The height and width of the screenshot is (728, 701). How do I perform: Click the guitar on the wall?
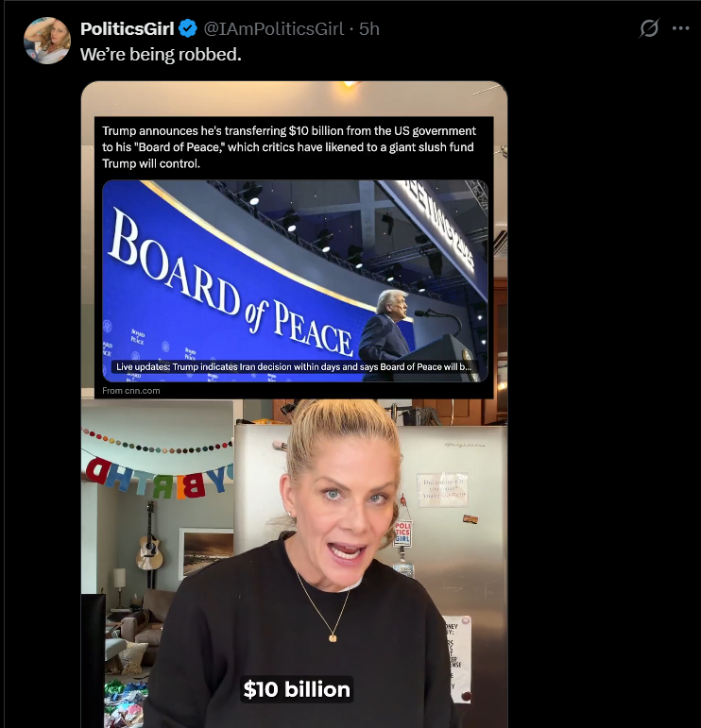click(149, 537)
